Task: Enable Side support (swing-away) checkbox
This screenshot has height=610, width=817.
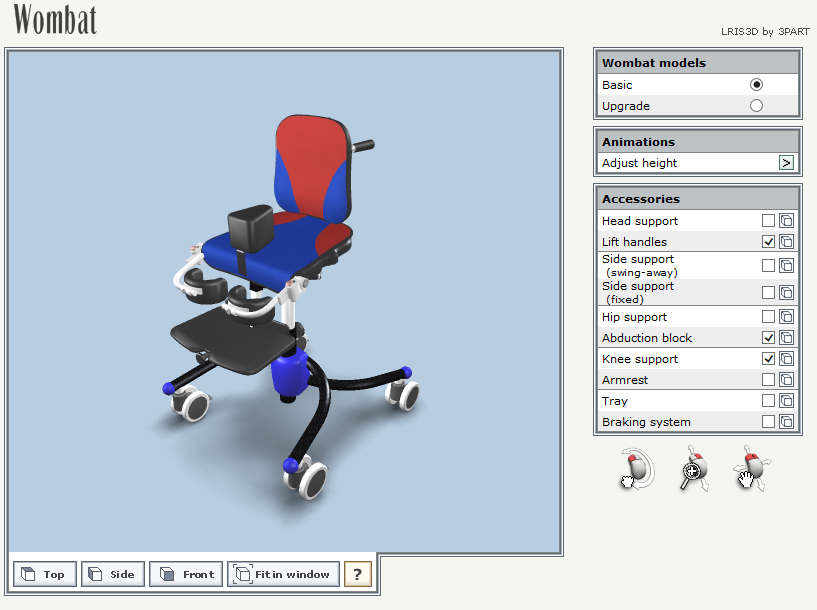Action: 768,265
